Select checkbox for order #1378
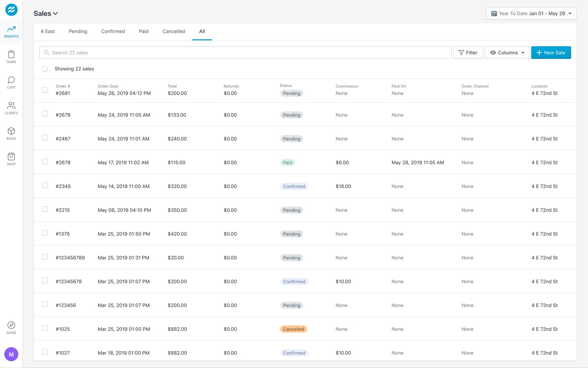588x368 pixels. pyautogui.click(x=45, y=233)
